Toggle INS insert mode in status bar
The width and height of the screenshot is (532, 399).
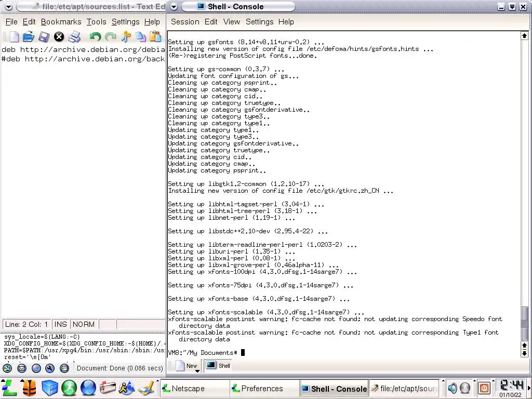click(61, 324)
